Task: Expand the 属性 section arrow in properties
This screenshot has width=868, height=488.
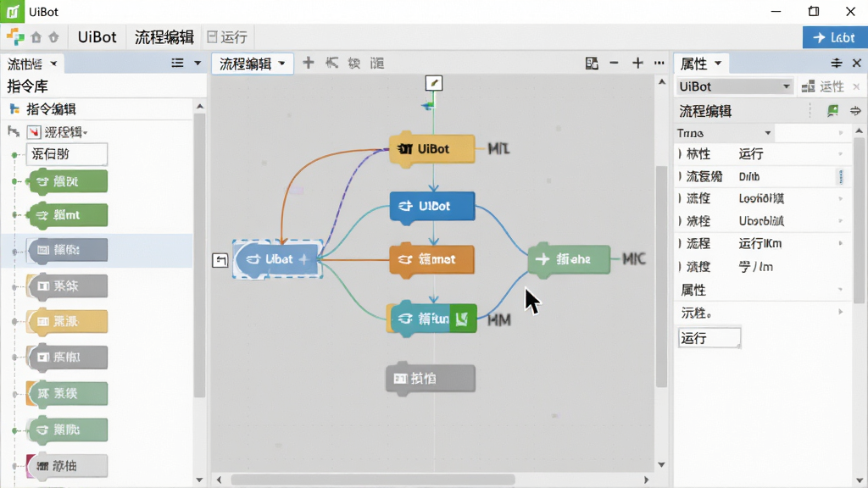Action: pyautogui.click(x=841, y=290)
